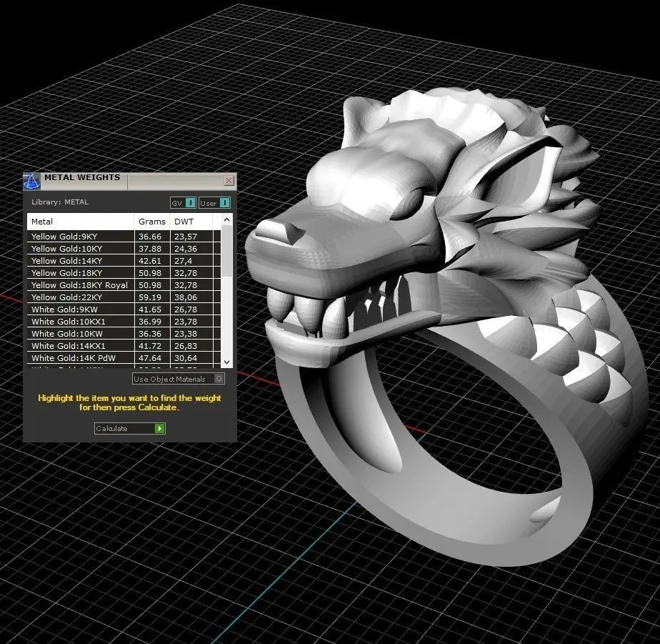
Task: Select the Yellow Gold:9KY row
Action: pos(124,237)
